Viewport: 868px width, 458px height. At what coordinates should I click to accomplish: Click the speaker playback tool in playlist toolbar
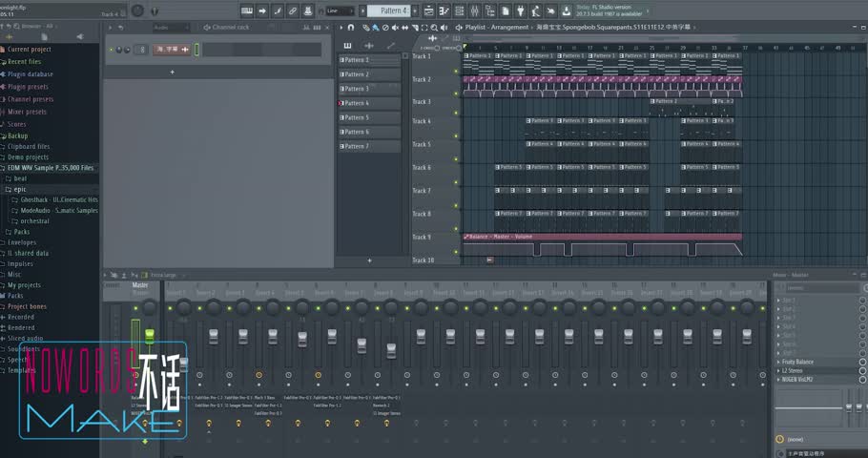pyautogui.click(x=442, y=28)
